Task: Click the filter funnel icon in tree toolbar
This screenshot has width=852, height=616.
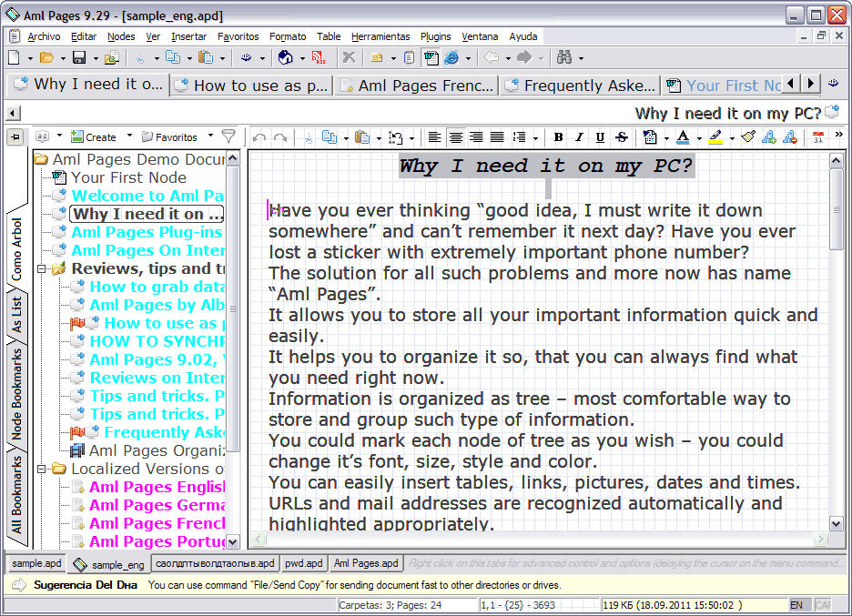Action: (x=228, y=136)
